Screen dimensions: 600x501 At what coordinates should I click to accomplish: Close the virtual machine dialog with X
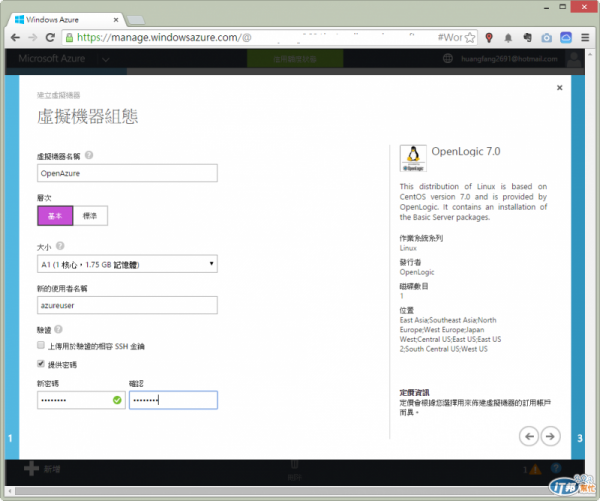click(559, 88)
